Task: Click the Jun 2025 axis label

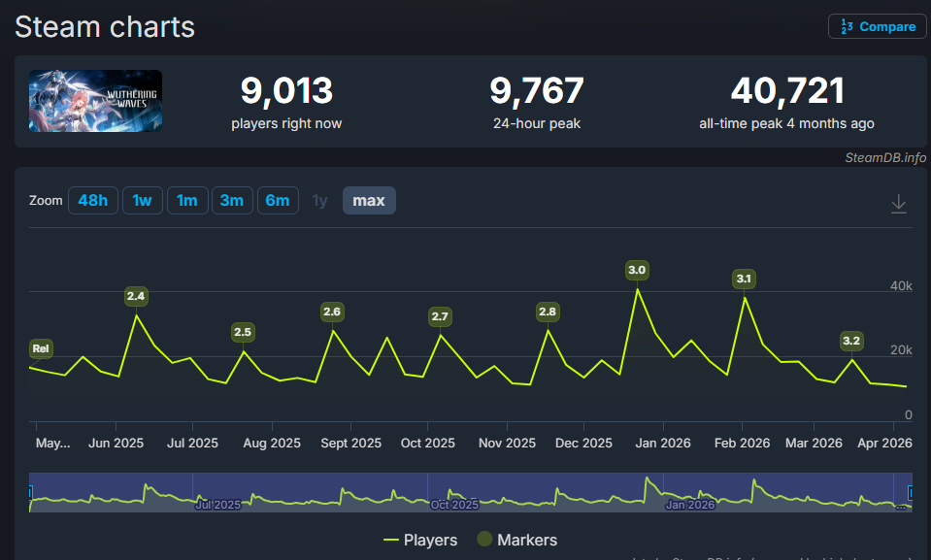Action: (116, 443)
